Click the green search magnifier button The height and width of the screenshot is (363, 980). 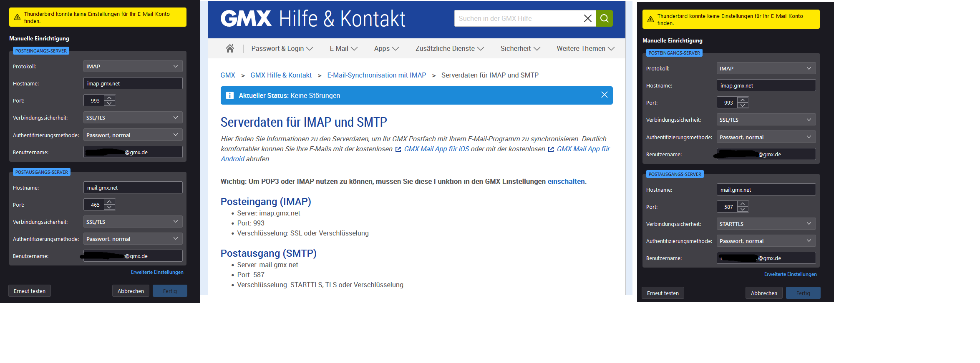[x=604, y=18]
